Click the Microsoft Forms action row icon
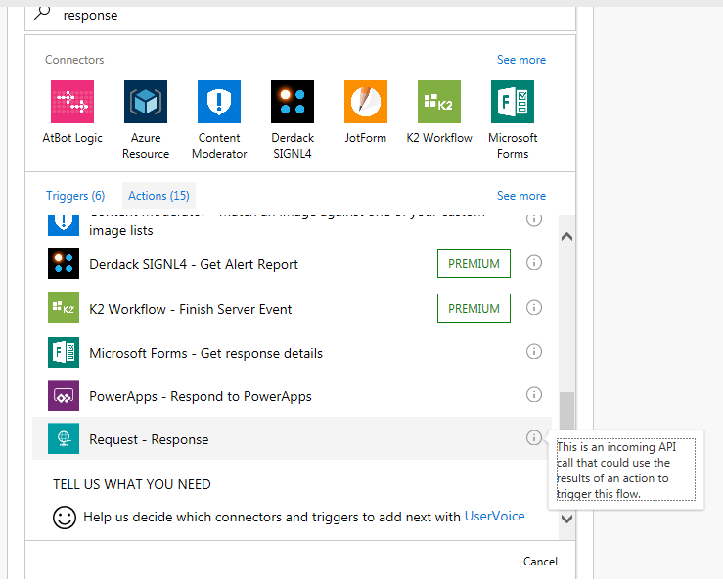This screenshot has width=723, height=588. coord(64,352)
